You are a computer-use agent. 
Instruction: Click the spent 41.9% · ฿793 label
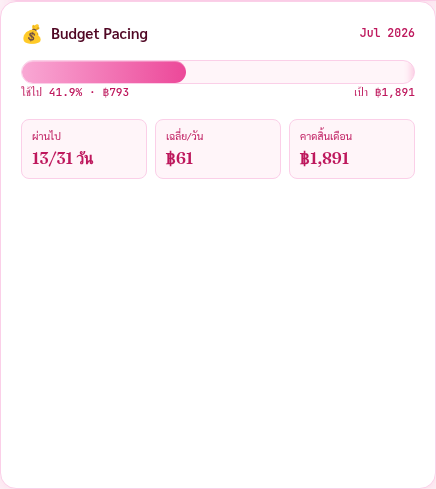pyautogui.click(x=75, y=92)
